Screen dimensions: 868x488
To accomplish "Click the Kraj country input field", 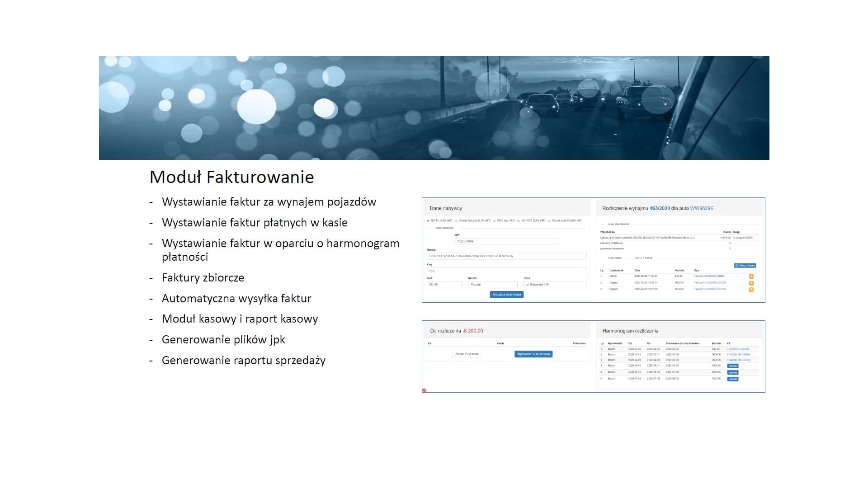I will 506,271.
